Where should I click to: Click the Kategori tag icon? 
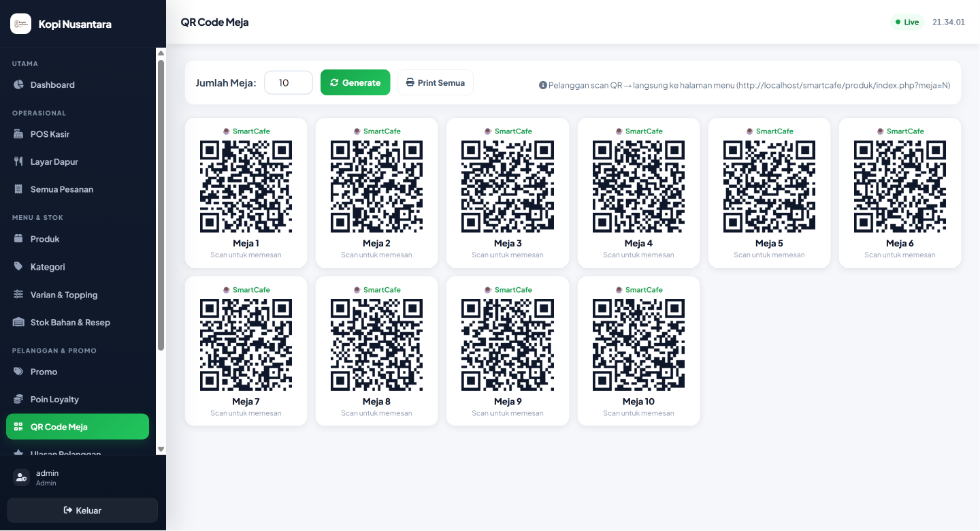pos(18,267)
